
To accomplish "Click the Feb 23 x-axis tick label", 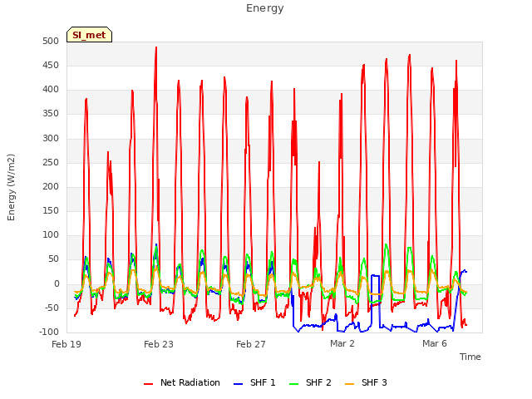I will (159, 344).
